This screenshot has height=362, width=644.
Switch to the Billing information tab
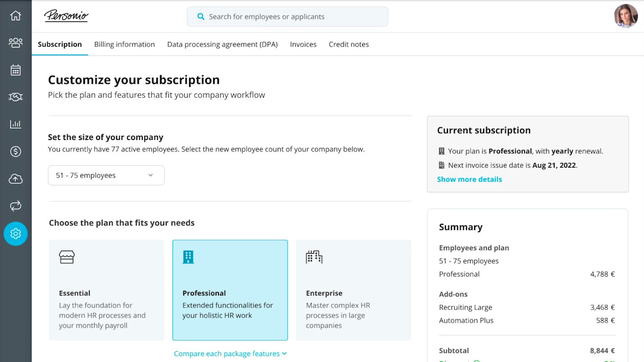click(124, 44)
